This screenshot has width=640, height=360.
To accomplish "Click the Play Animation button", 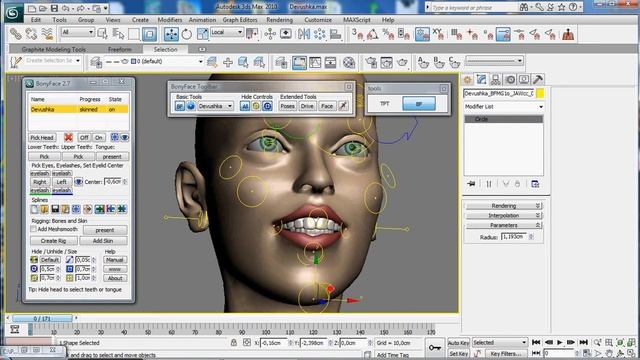I will pyautogui.click(x=560, y=342).
